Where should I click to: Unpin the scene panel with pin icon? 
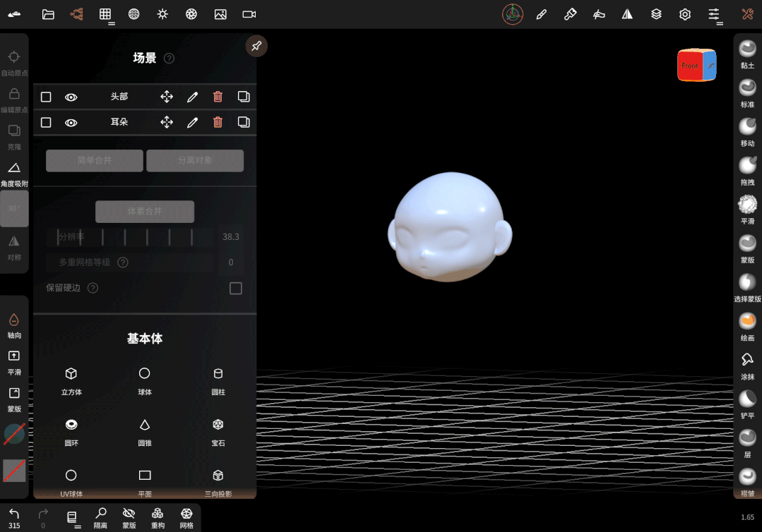click(256, 46)
